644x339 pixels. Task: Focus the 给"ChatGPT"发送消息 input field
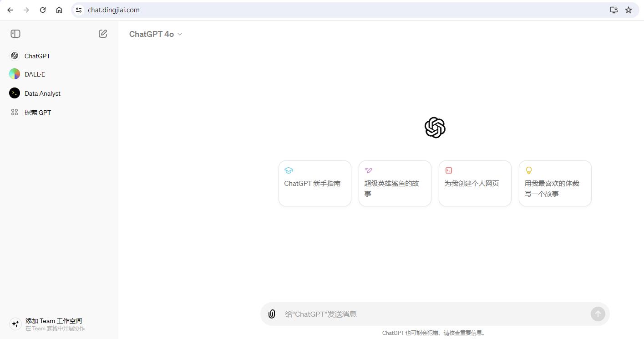coord(432,314)
